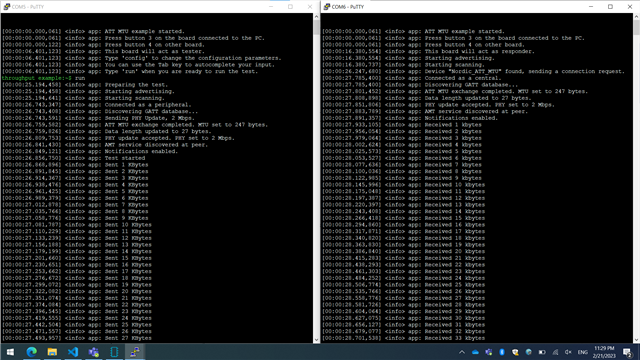Click the COM5 scrollbar down arrow
The width and height of the screenshot is (640, 360).
click(316, 340)
